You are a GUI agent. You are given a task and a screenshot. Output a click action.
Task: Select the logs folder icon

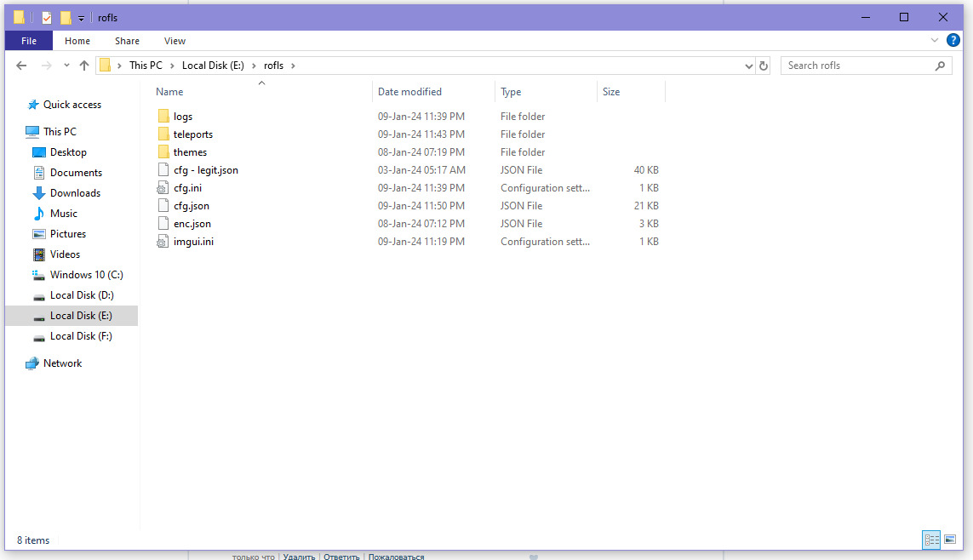point(163,116)
